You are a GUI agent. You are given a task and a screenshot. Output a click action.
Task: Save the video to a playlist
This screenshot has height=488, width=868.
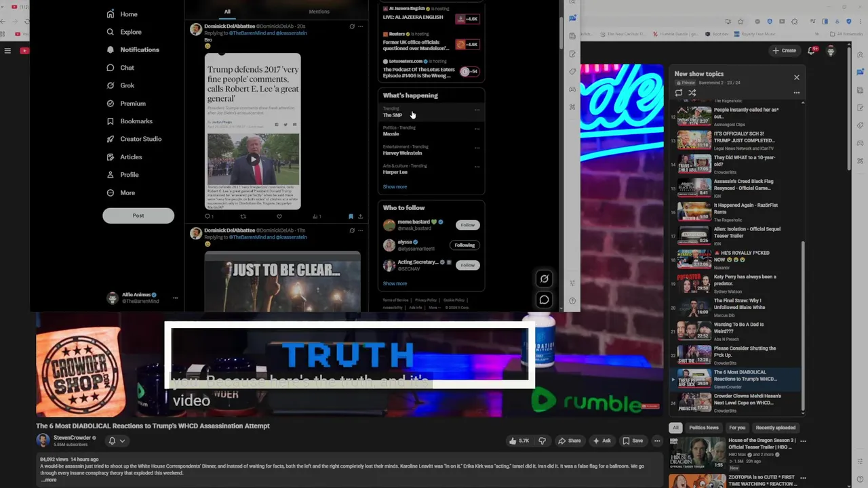pyautogui.click(x=633, y=441)
